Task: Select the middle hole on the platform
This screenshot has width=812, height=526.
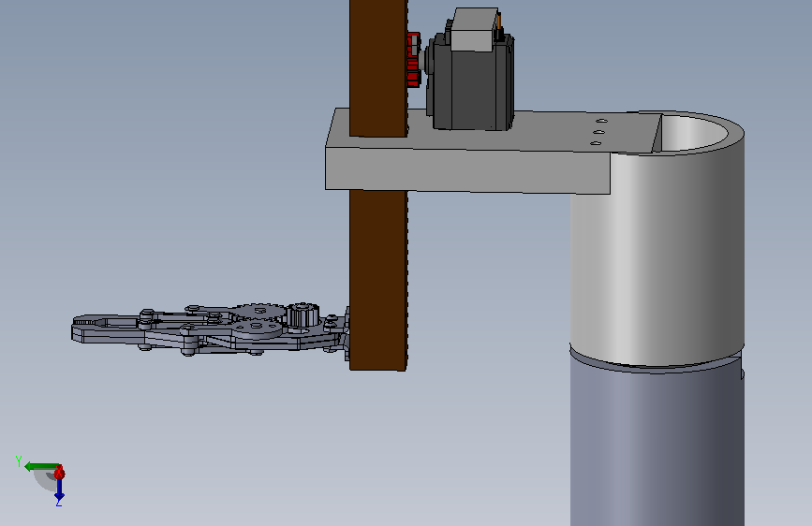Action: tap(598, 133)
